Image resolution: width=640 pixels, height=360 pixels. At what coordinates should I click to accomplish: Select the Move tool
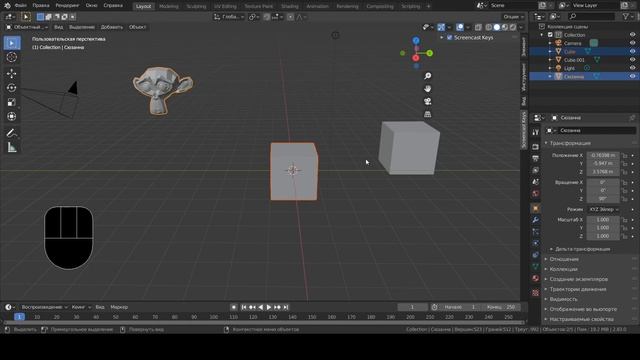[x=12, y=73]
